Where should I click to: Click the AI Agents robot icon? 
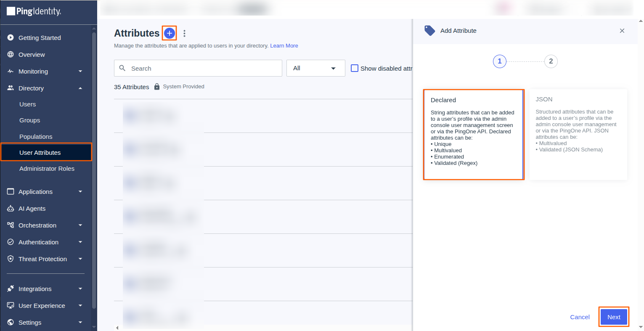point(11,209)
